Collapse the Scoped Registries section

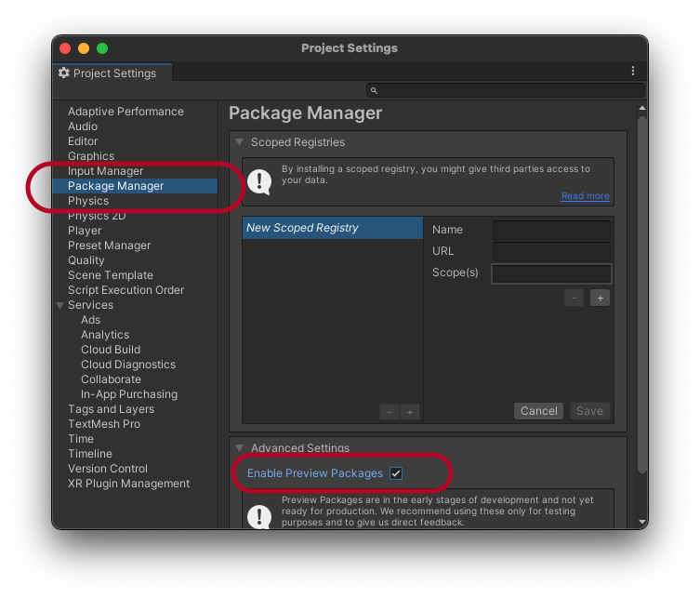(240, 142)
